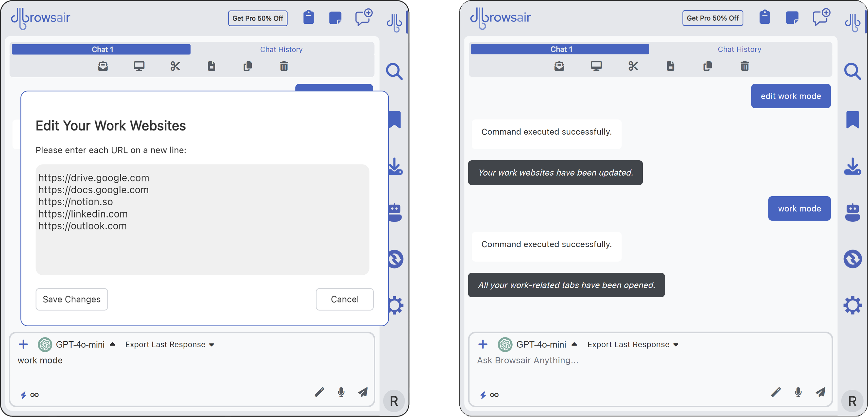The image size is (868, 417).
Task: Click the new chat bubble icon in left header
Action: click(x=364, y=17)
